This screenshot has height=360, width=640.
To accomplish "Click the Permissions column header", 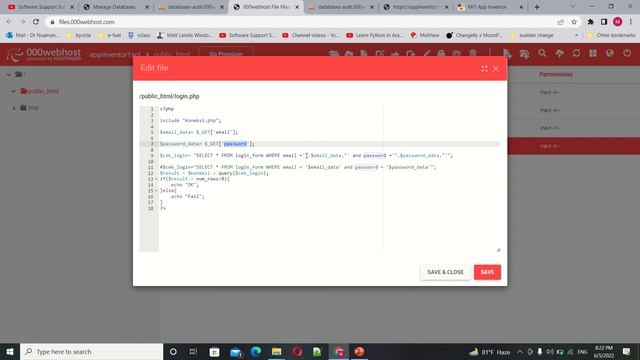I will 556,74.
